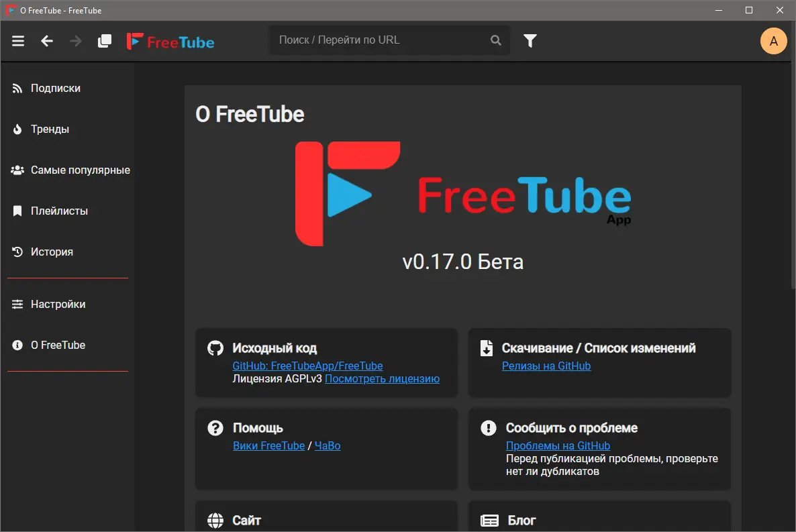Open Плейлисты in the sidebar
The image size is (796, 532).
pyautogui.click(x=68, y=211)
